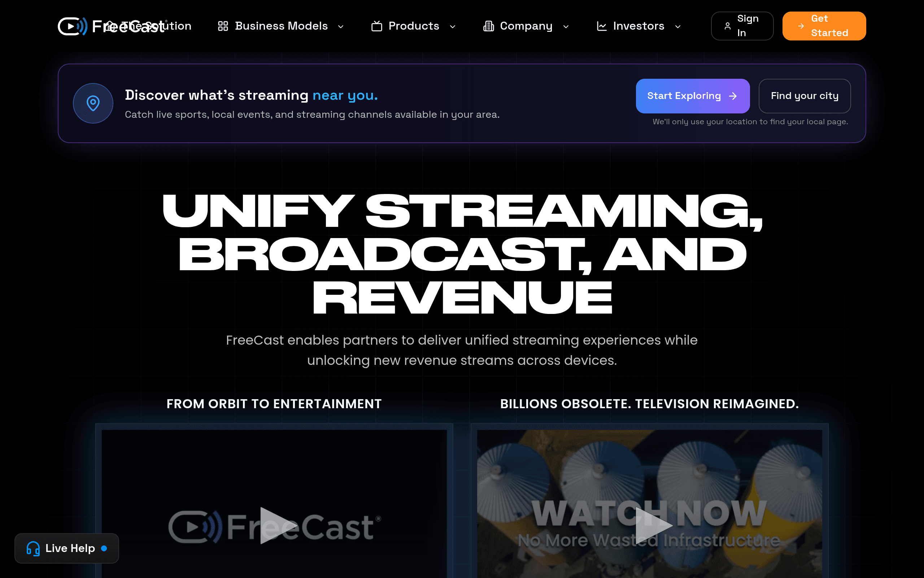
Task: Open the Products menu
Action: pos(414,26)
